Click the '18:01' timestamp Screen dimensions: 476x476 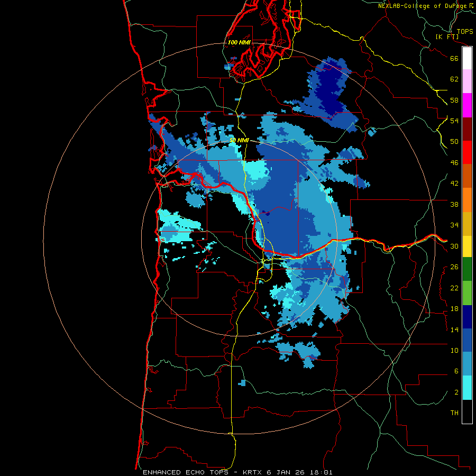[x=321, y=472]
